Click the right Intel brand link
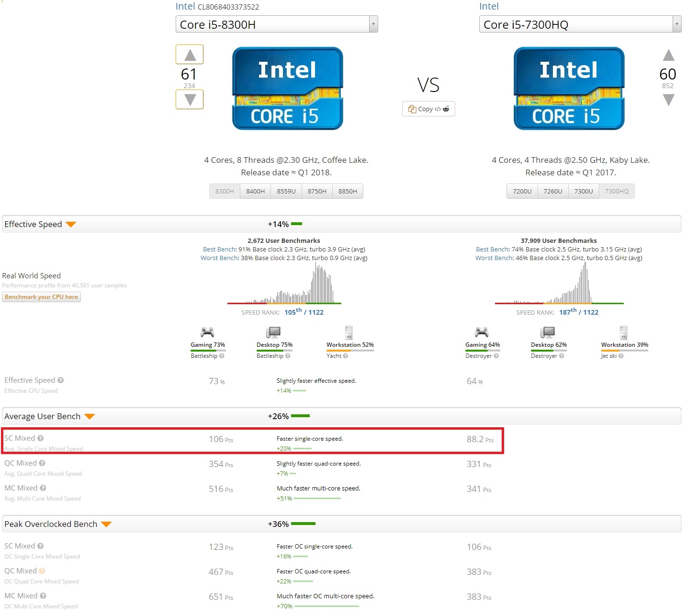The height and width of the screenshot is (616, 686). click(x=489, y=6)
